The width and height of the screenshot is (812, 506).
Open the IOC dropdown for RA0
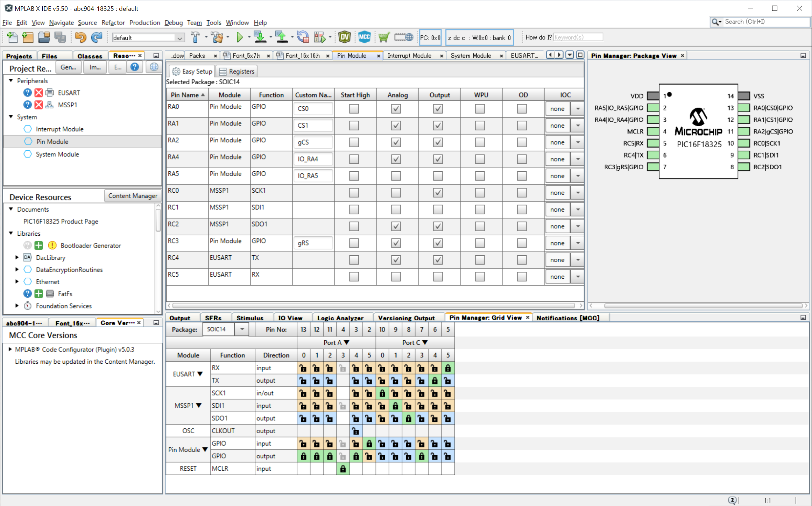coord(578,109)
